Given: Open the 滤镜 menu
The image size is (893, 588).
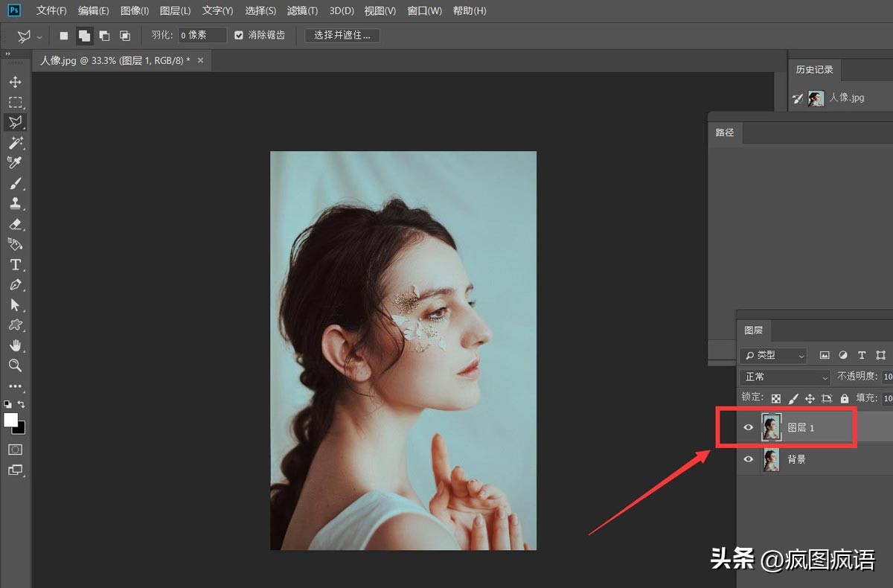Looking at the screenshot, I should [x=302, y=10].
